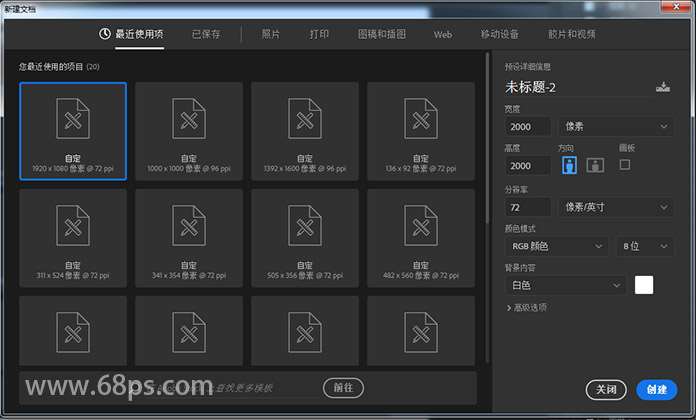Select the 482 x 560 @ 72 ppi preset
The height and width of the screenshot is (420, 696).
[421, 238]
